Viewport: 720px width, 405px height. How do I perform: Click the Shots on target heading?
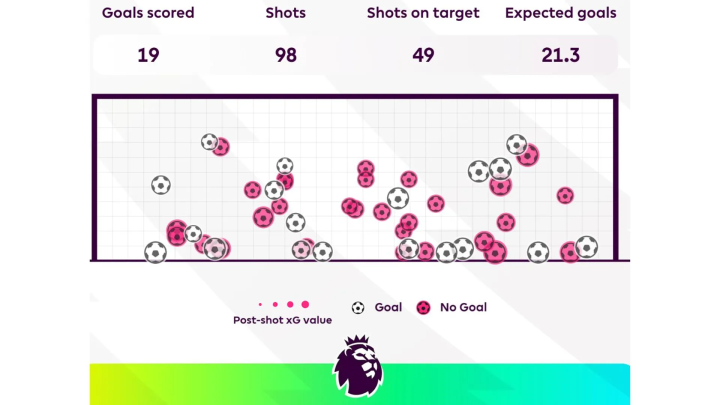(423, 14)
